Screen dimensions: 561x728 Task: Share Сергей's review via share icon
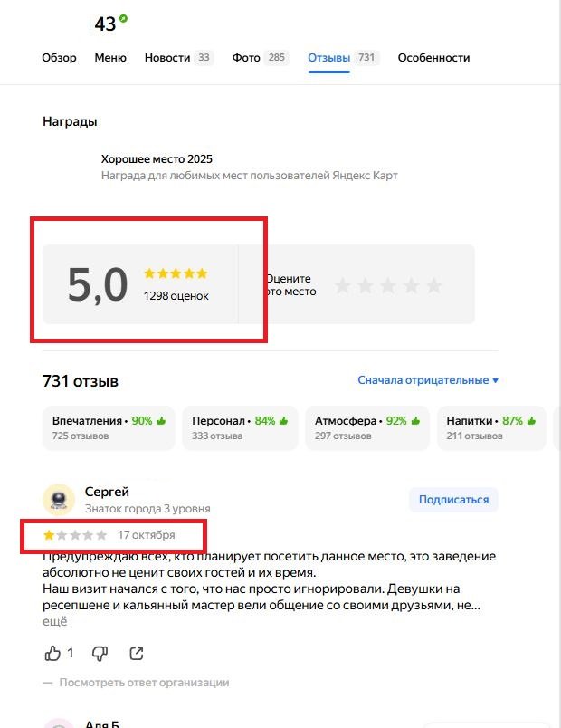136,653
